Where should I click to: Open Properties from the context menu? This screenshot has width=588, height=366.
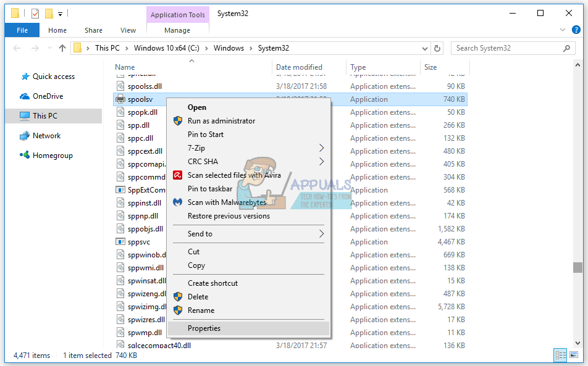pyautogui.click(x=248, y=328)
